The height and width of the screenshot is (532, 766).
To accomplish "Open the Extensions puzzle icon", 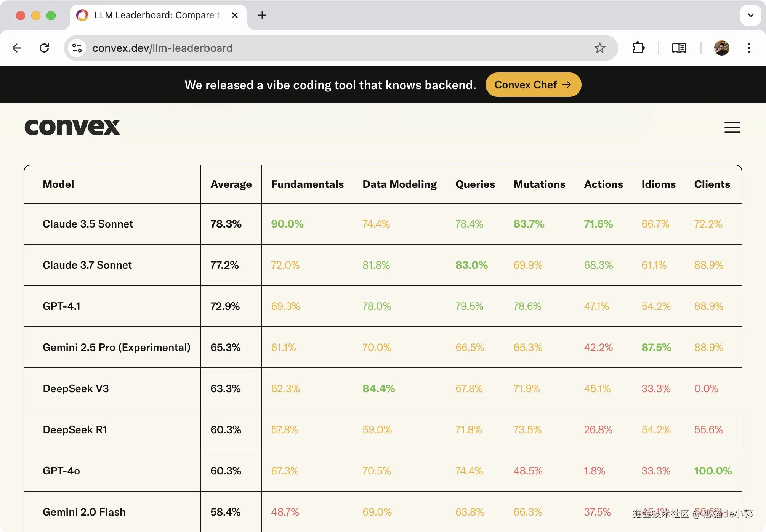I will click(638, 48).
